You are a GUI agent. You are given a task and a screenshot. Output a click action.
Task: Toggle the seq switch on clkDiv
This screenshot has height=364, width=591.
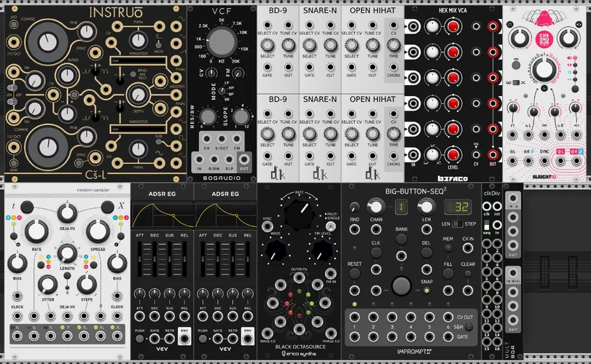click(x=487, y=225)
